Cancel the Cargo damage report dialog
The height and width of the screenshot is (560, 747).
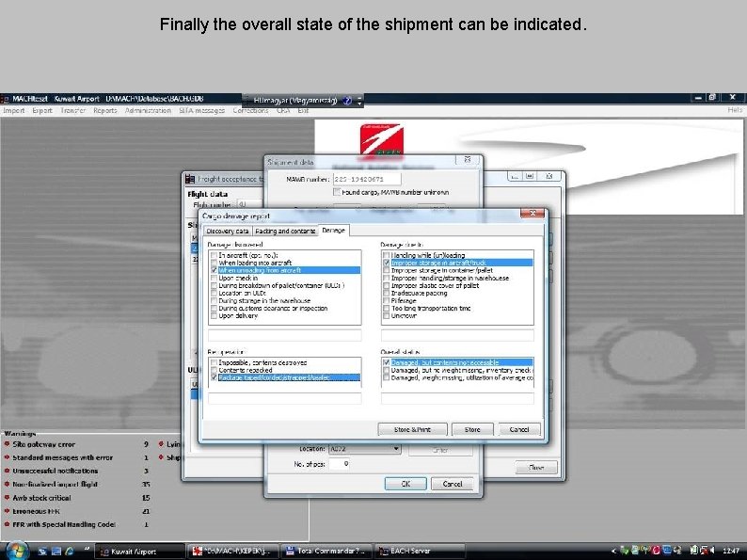point(519,429)
